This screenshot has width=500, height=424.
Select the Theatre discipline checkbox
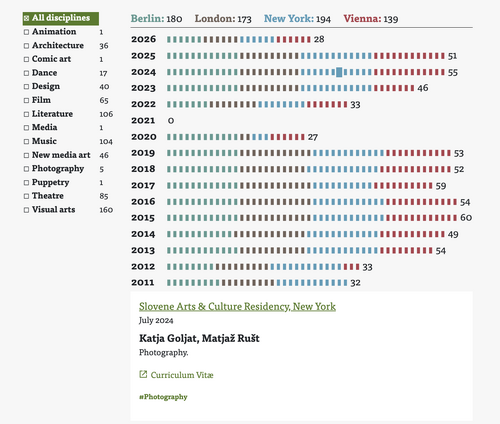click(26, 196)
